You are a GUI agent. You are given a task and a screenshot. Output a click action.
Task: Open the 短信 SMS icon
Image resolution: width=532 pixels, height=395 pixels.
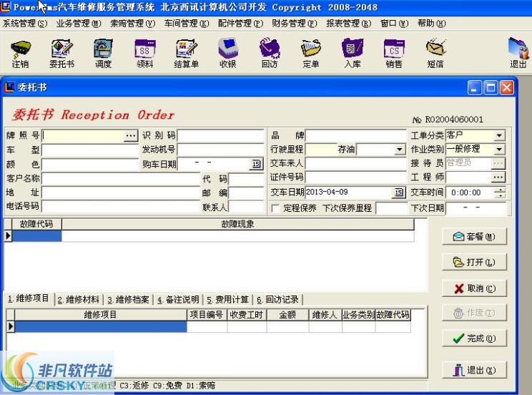(x=435, y=54)
